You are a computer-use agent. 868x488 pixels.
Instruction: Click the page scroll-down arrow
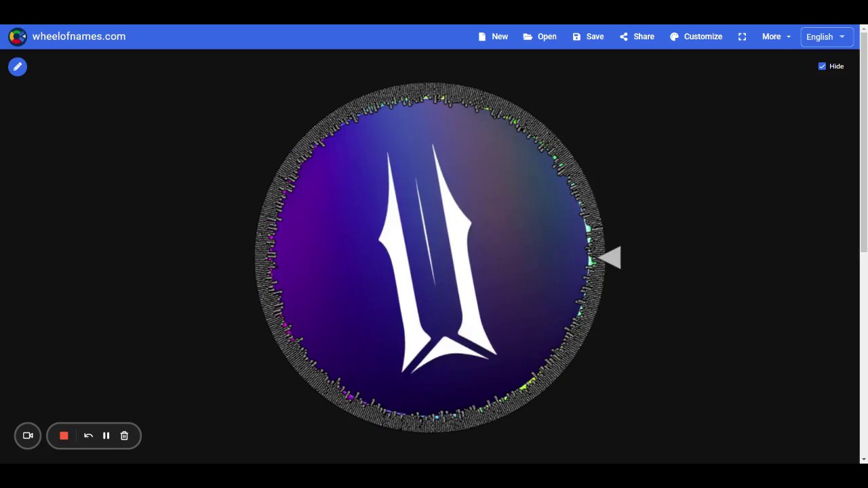point(863,459)
